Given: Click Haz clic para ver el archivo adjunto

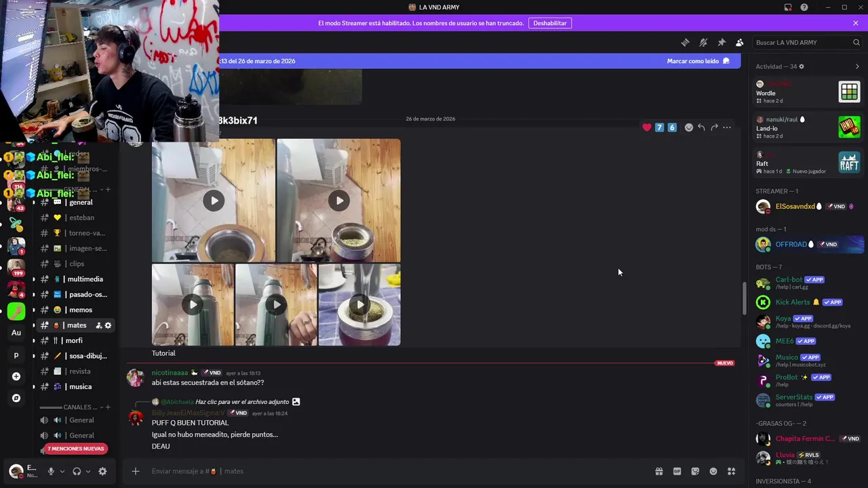Looking at the screenshot, I should tap(242, 402).
